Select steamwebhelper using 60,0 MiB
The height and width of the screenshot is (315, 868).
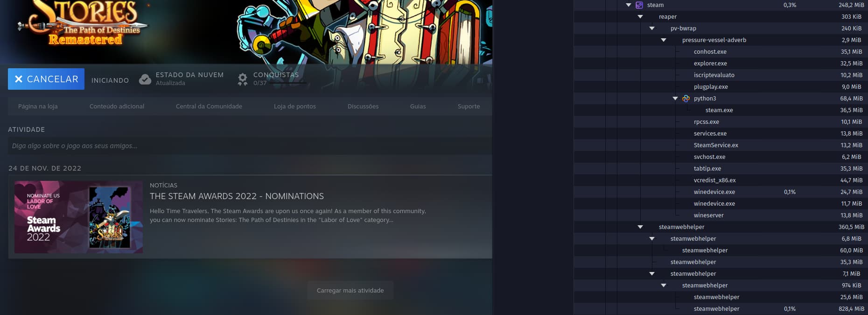721,251
